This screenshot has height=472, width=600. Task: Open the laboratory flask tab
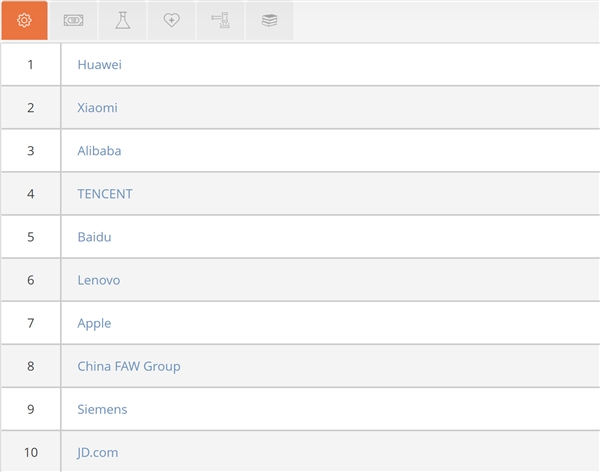coord(123,21)
